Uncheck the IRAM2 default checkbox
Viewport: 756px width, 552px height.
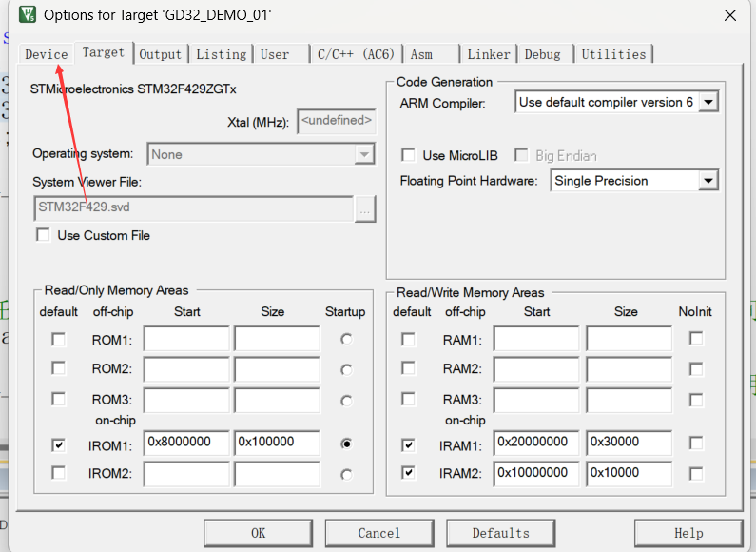click(x=408, y=472)
